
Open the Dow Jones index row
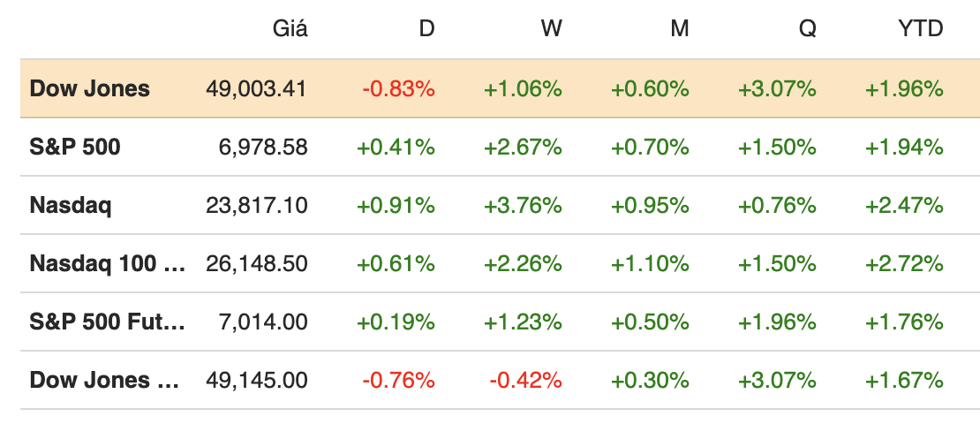point(89,88)
